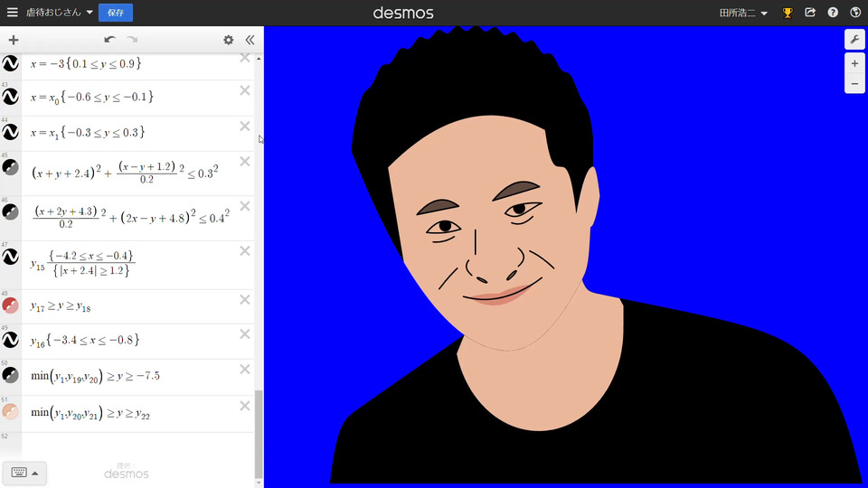Image resolution: width=868 pixels, height=488 pixels.
Task: Open the 田所浩二 account dropdown
Action: 743,14
